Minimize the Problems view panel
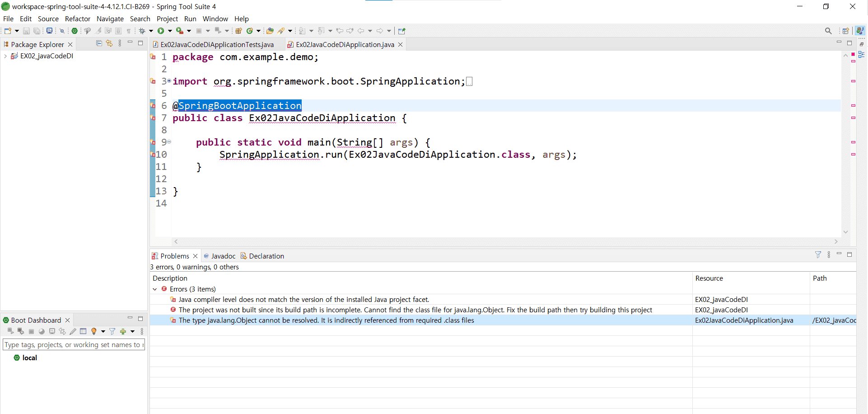 (839, 254)
